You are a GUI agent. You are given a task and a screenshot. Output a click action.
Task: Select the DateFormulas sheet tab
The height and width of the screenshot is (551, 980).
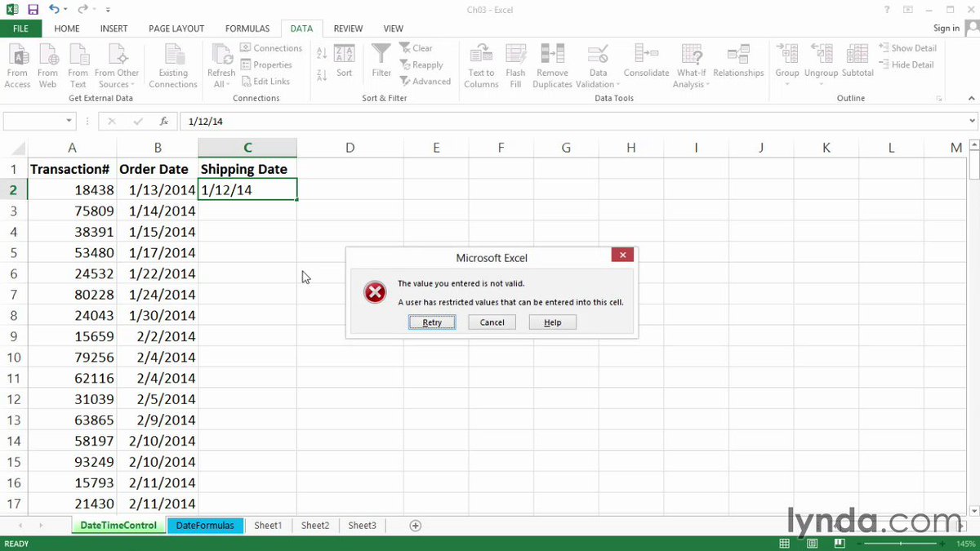coord(205,526)
